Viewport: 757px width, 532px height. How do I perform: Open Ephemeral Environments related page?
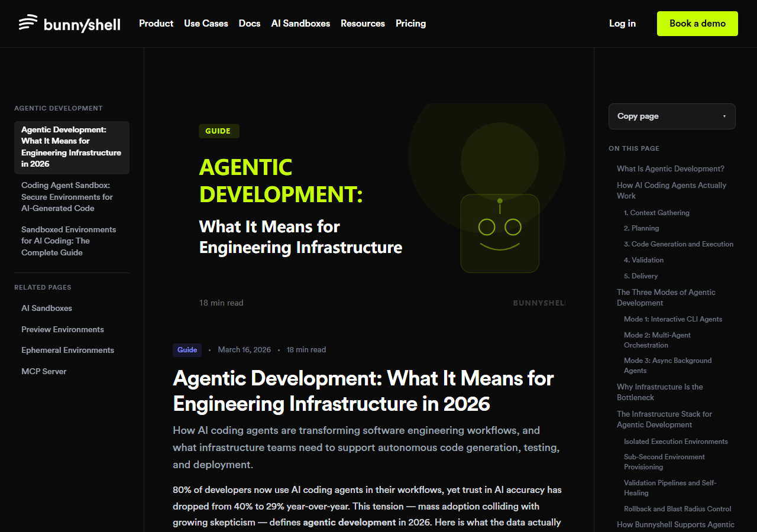point(67,350)
